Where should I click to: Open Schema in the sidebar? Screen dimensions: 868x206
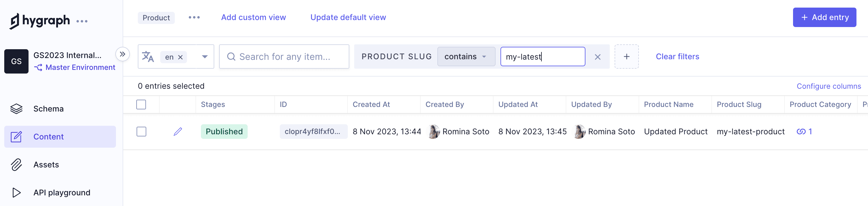tap(48, 108)
